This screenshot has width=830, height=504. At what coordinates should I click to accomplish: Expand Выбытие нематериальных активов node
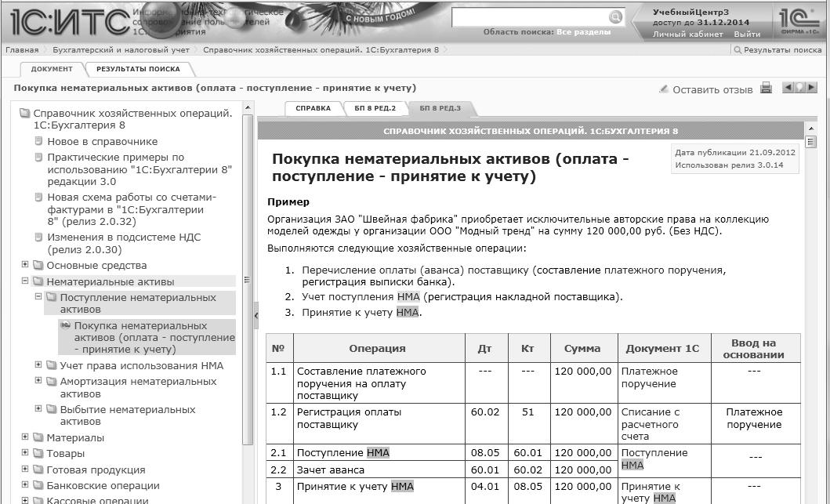38,408
